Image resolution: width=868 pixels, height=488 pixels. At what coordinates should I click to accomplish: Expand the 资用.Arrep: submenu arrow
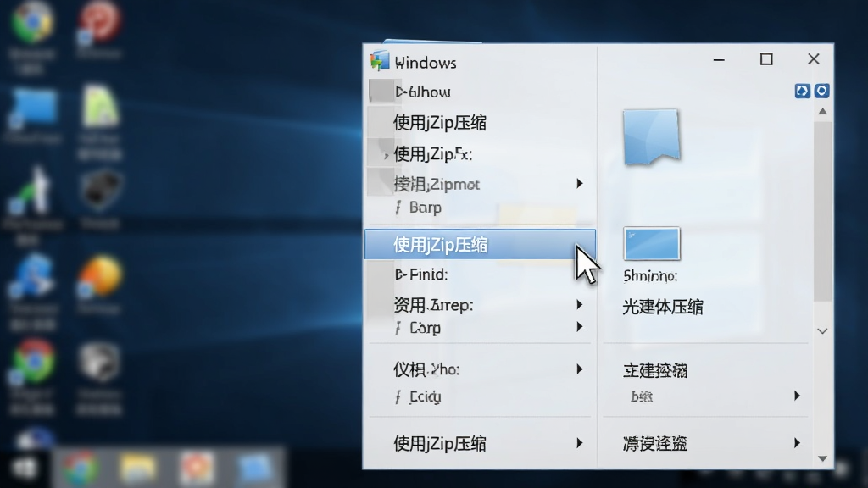pyautogui.click(x=580, y=304)
